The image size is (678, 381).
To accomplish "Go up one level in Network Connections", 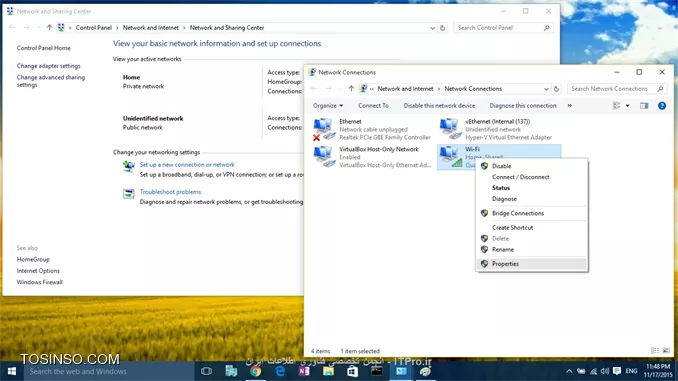I will tap(351, 89).
